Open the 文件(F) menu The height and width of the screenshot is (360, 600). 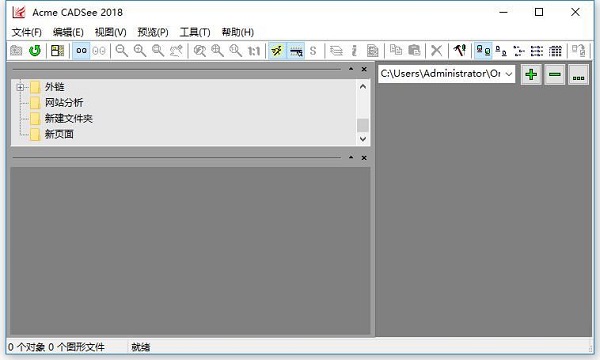point(26,32)
